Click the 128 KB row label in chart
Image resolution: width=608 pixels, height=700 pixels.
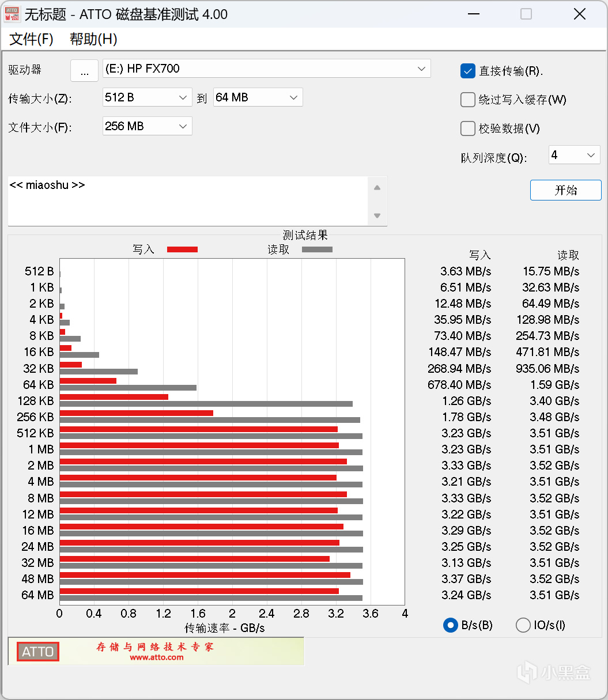(x=36, y=401)
